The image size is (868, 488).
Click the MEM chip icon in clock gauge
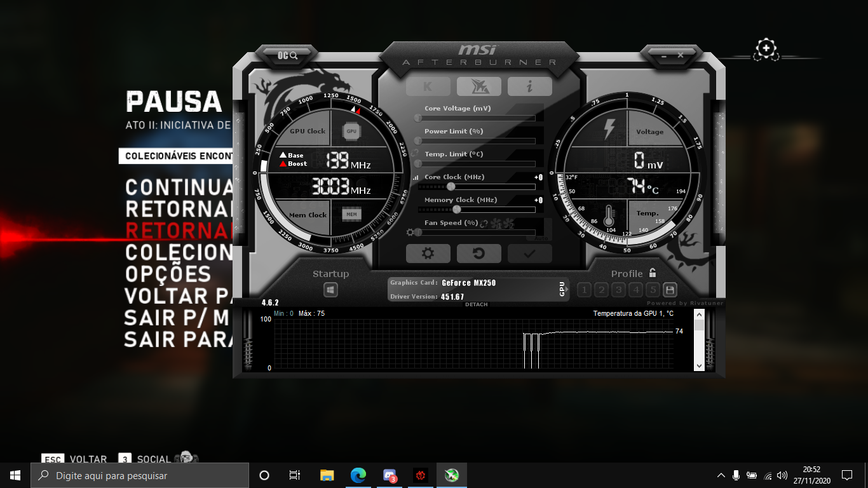click(352, 214)
